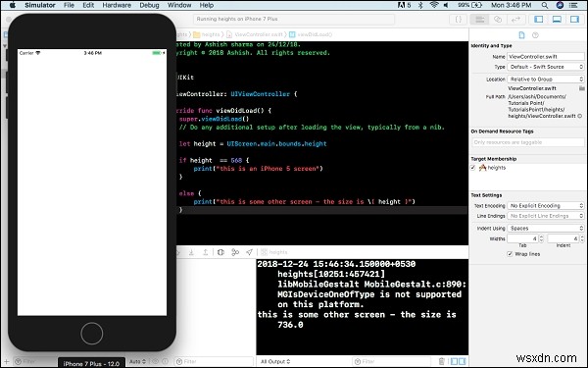Open the Edit menu

pos(88,5)
